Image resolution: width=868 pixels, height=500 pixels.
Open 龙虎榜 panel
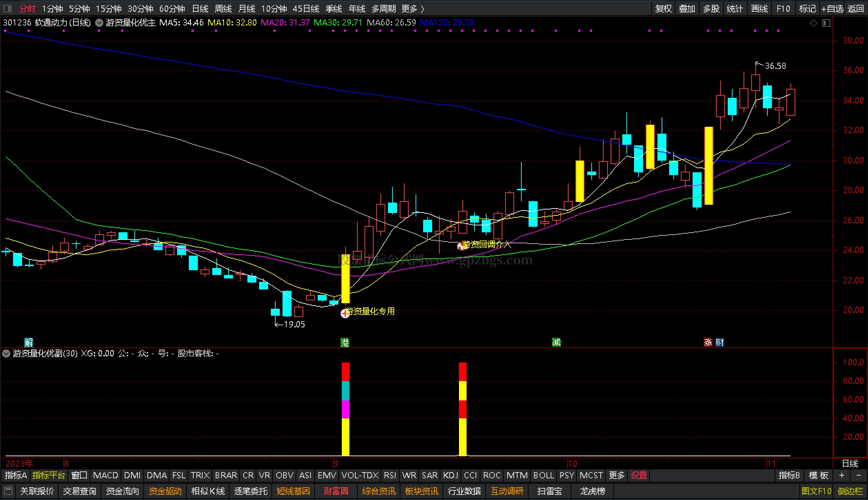[592, 491]
